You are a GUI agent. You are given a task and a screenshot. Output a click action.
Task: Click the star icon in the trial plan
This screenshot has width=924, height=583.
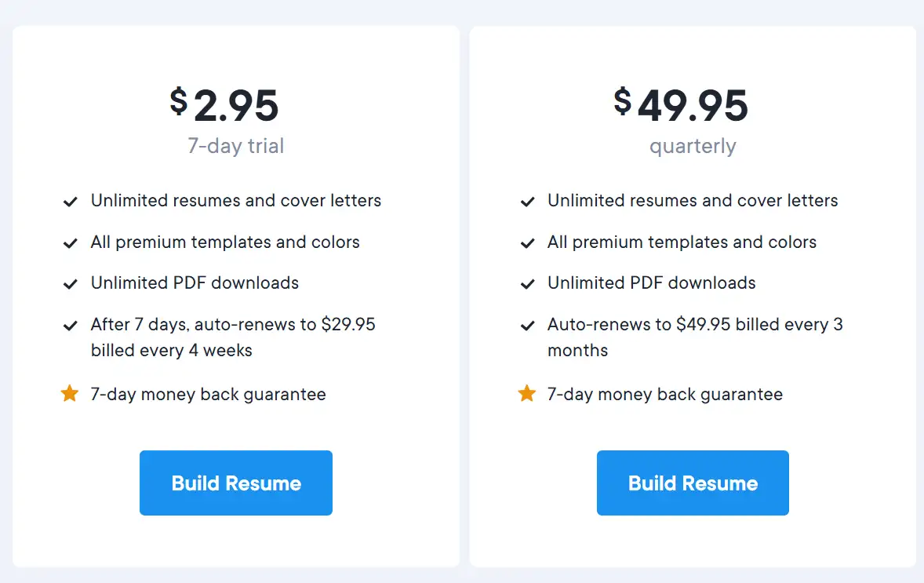(x=70, y=394)
